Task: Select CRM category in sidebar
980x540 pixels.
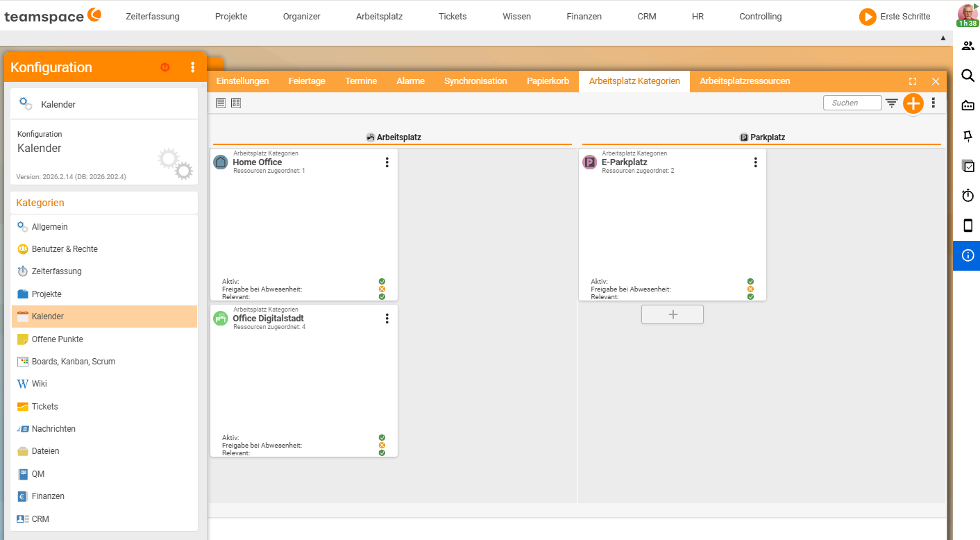Action: 105,519
